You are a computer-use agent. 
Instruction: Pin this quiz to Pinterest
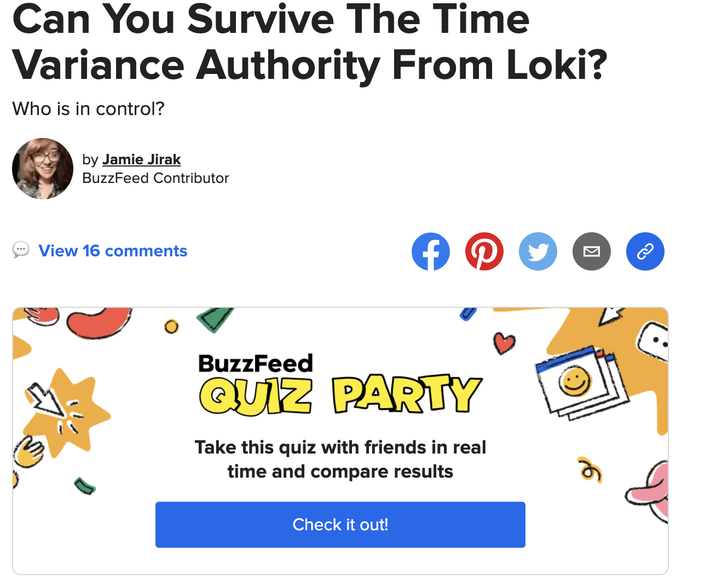point(484,251)
